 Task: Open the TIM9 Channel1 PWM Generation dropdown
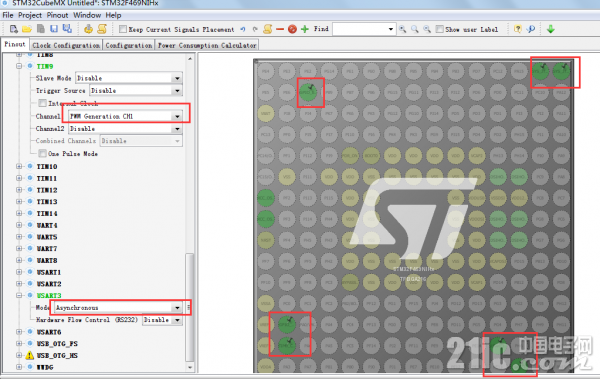pyautogui.click(x=125, y=116)
